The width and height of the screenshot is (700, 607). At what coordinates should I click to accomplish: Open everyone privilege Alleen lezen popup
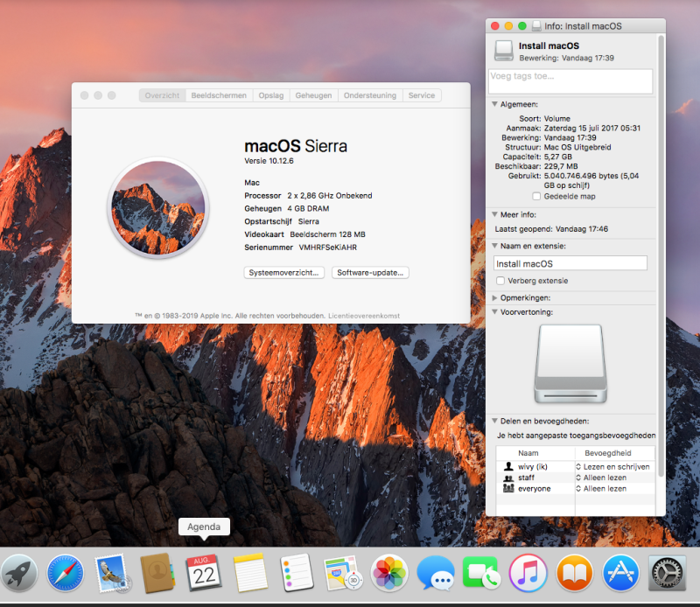601,488
